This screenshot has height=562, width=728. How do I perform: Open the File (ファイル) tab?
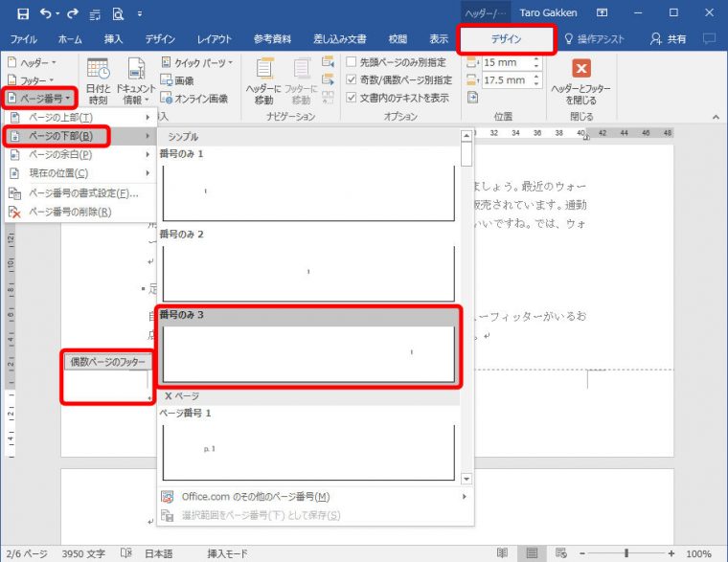23,39
